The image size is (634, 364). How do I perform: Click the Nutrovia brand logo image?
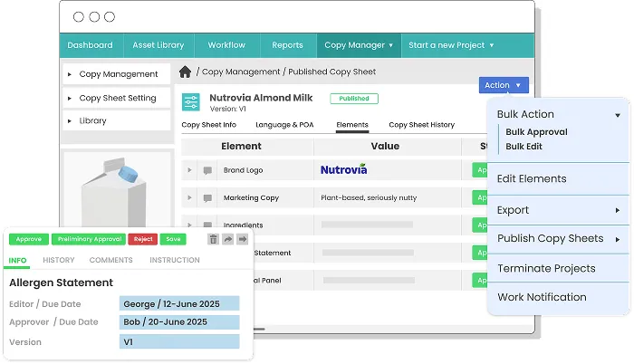(x=343, y=169)
